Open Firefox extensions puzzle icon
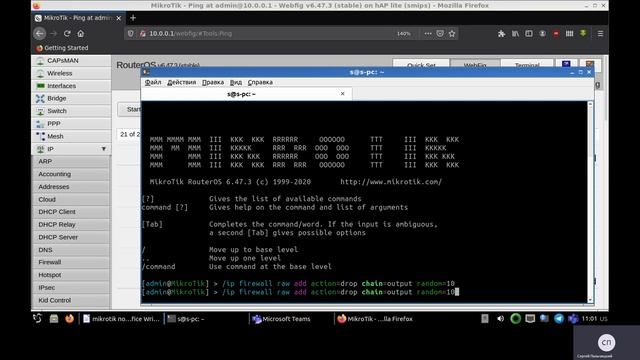Screen dimensions: 640x360 [x=501, y=33]
